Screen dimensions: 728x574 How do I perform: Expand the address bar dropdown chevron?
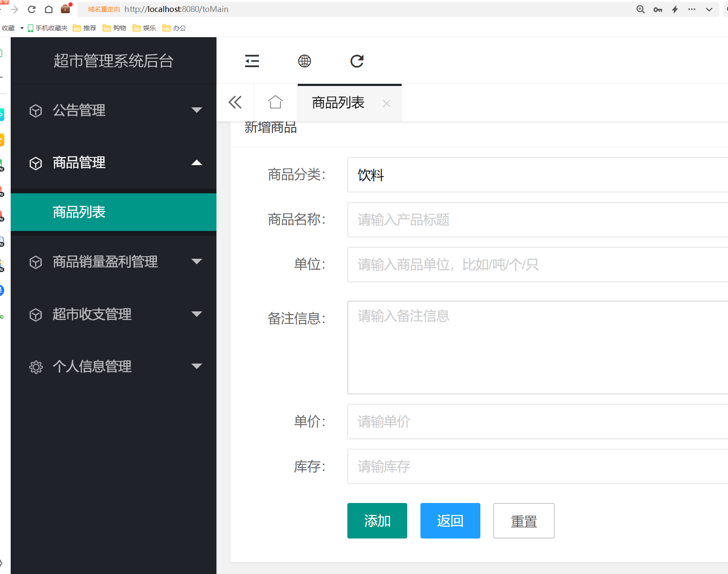(x=709, y=9)
